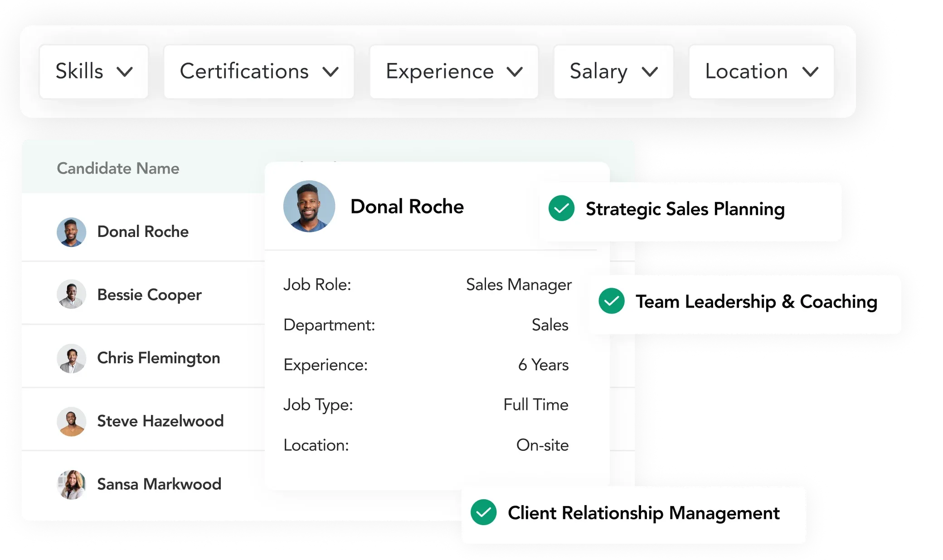
Task: Click Donal Roche's avatar in candidate list
Action: tap(71, 232)
